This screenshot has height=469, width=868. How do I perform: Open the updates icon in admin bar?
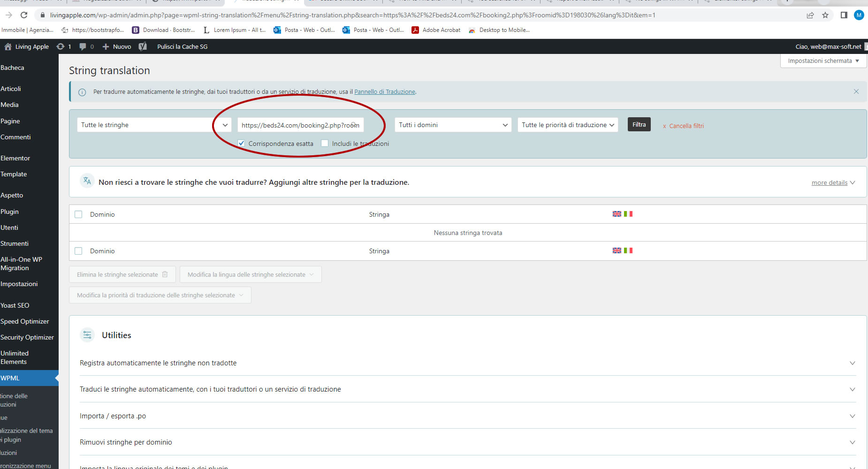click(x=61, y=46)
